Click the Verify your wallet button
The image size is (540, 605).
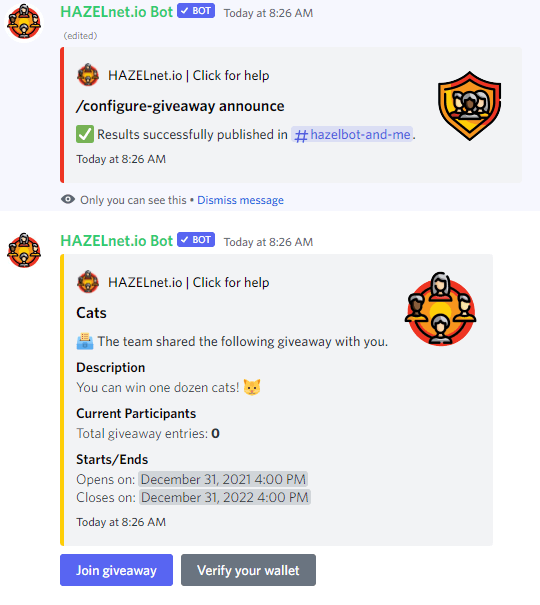248,570
